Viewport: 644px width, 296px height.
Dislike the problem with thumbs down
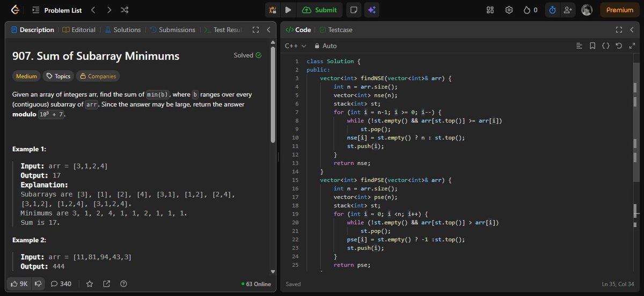pos(38,284)
